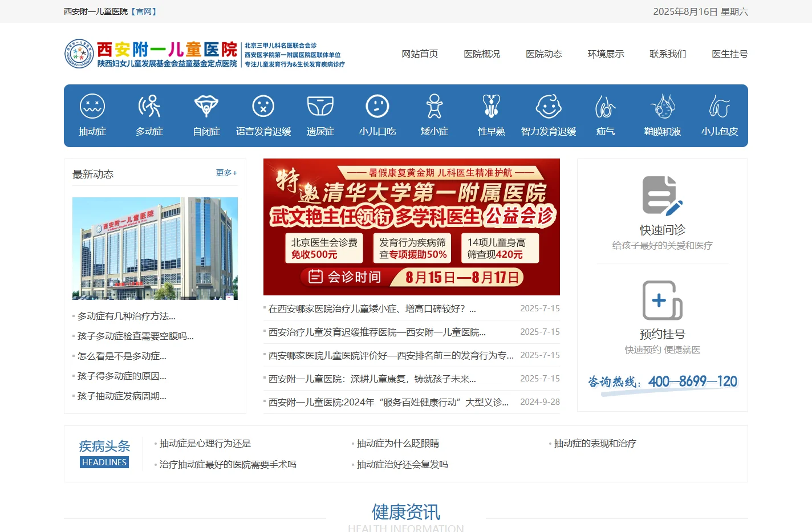Click 更多+ in 最新动态 panel
This screenshot has height=532, width=812.
[226, 173]
